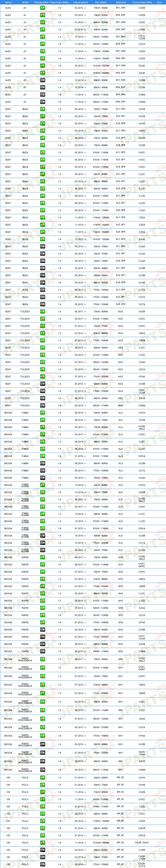This screenshot has width=166, height=868.
Task: Select 60kW / 82KM in Audi A1 CHZE 8XA row
Action: click(101, 30)
